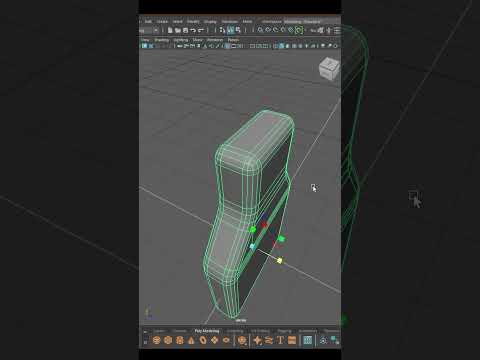Click the Undo arrow icon
The width and height of the screenshot is (480, 360).
193,30
